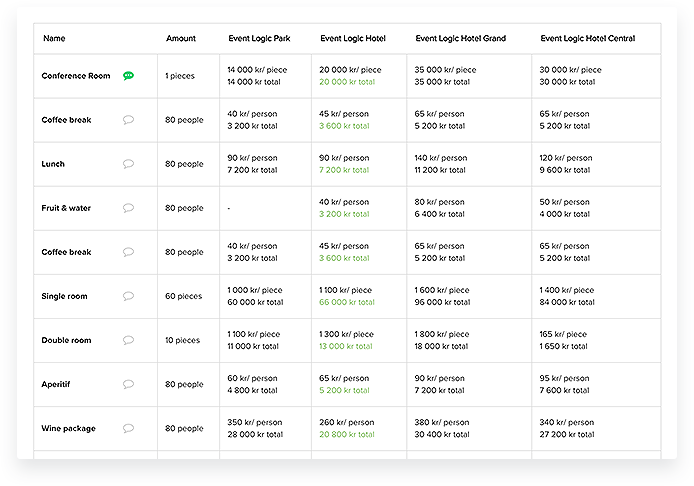Screen dimensions: 694x486
Task: Select the green 20 000 kr total price
Action: pos(347,82)
